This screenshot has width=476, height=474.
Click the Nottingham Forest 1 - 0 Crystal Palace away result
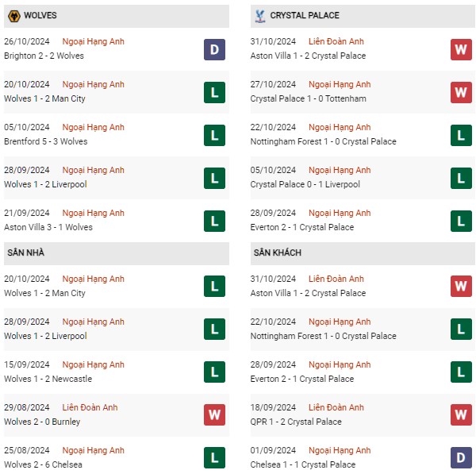(x=324, y=336)
